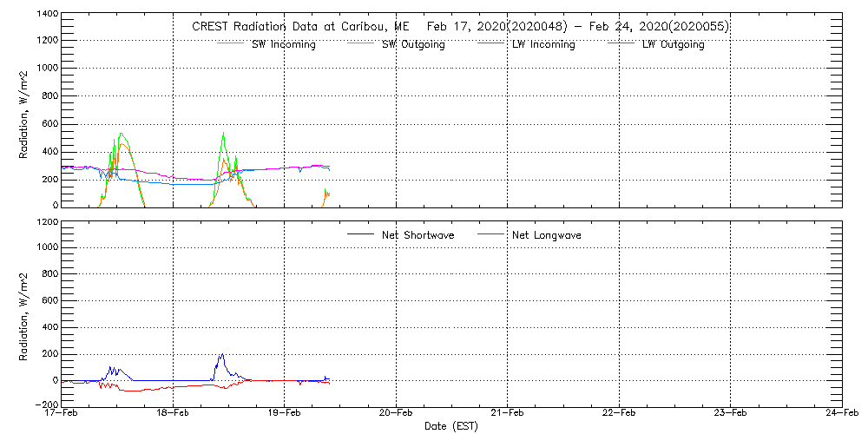This screenshot has width=868, height=434.
Task: Click the 24-Feb date axis label
Action: (841, 415)
